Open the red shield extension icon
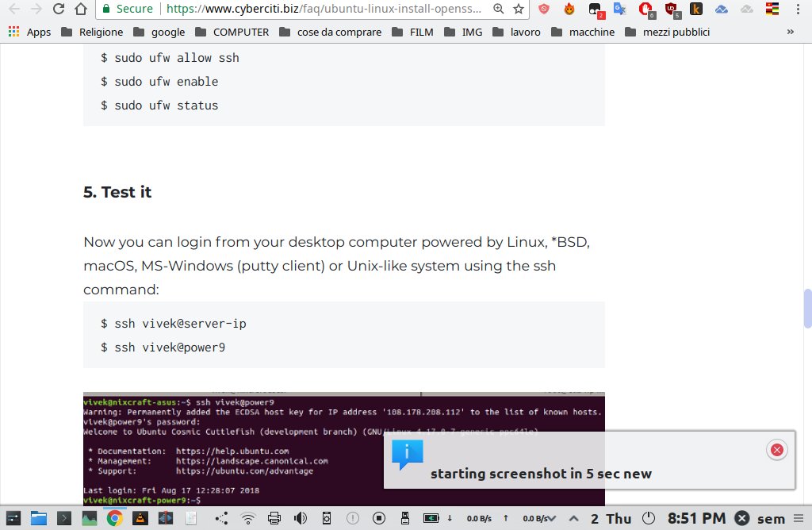812x530 pixels. coord(544,9)
